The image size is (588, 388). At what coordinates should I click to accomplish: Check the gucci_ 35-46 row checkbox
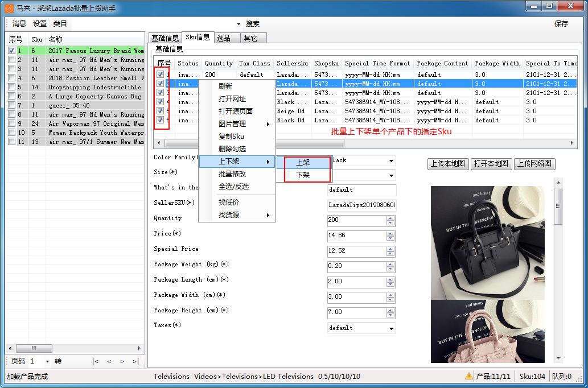pyautogui.click(x=11, y=105)
